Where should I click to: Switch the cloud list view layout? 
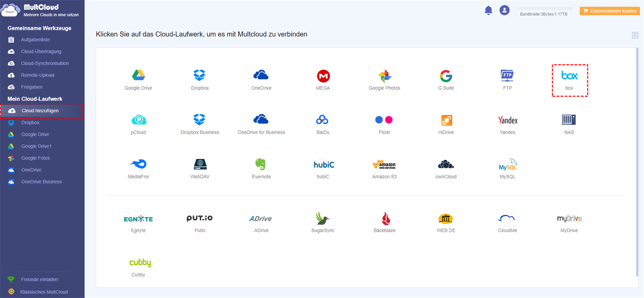click(635, 36)
